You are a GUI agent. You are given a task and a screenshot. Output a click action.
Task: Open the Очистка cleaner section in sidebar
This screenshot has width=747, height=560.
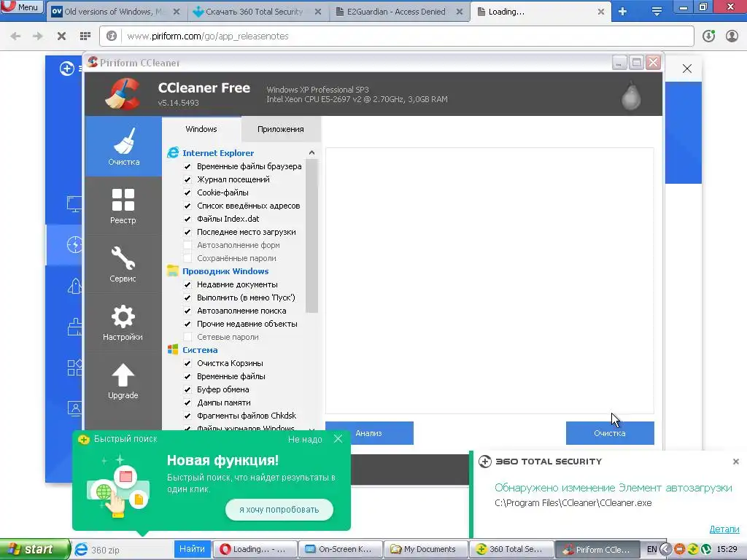(123, 147)
